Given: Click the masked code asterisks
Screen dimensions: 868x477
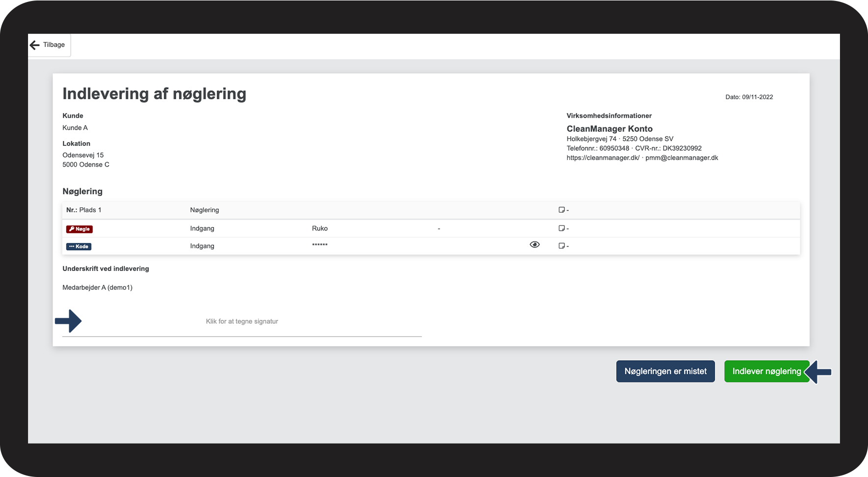Looking at the screenshot, I should (x=320, y=245).
